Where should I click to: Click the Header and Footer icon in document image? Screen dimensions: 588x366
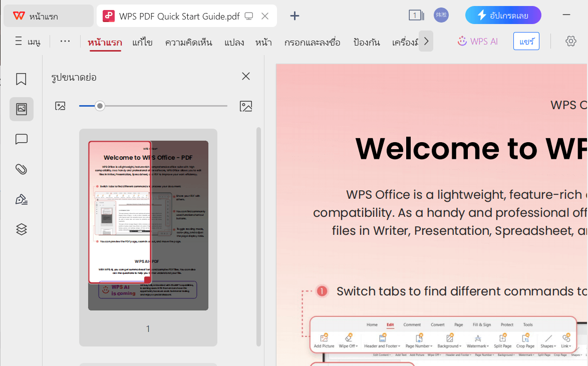click(382, 340)
